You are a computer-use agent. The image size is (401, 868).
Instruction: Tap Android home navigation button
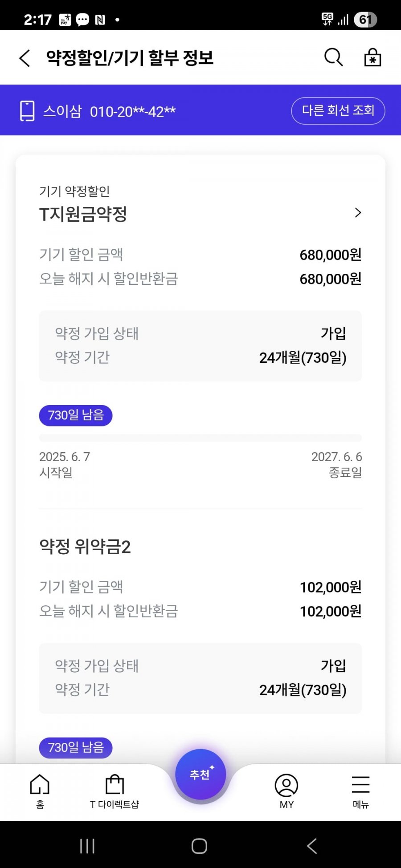[199, 846]
